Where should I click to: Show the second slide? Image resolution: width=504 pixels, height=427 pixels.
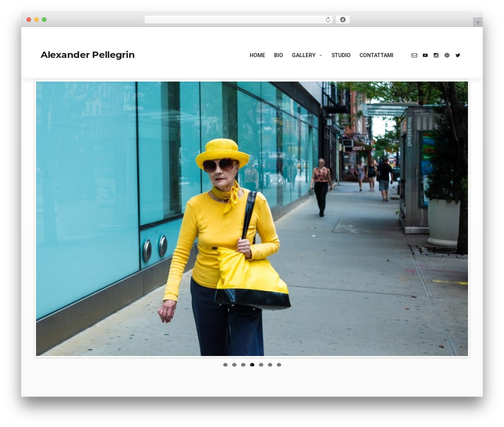[234, 365]
